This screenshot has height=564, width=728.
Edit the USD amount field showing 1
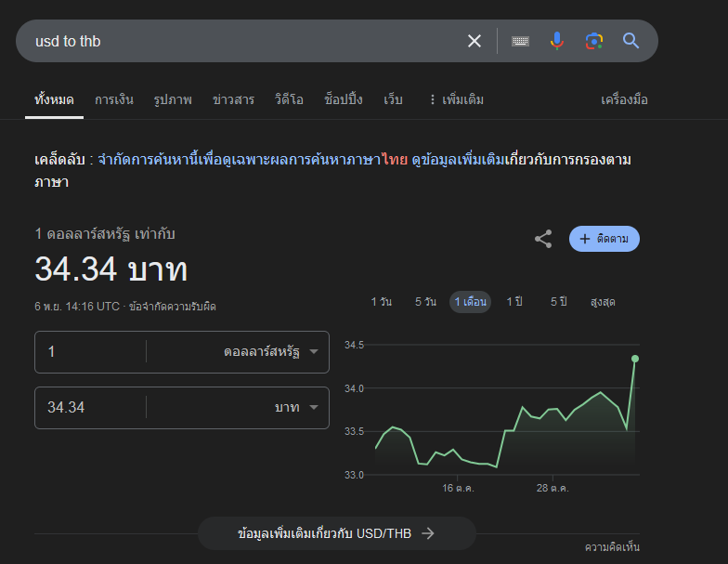click(x=91, y=351)
